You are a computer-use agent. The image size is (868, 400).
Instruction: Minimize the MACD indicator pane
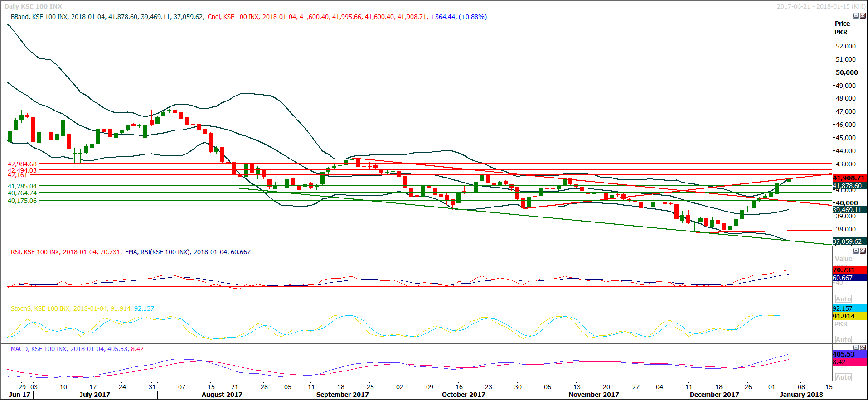(x=856, y=347)
